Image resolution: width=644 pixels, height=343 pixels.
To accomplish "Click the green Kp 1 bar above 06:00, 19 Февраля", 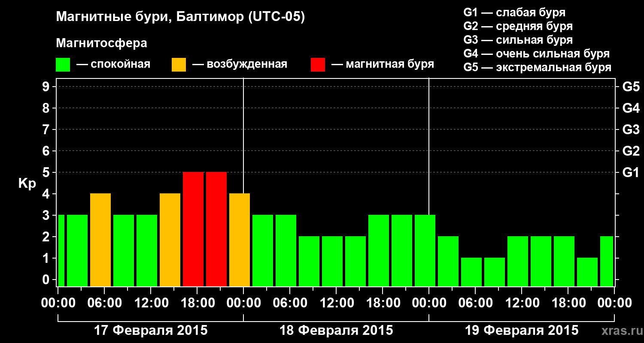I will [x=471, y=272].
